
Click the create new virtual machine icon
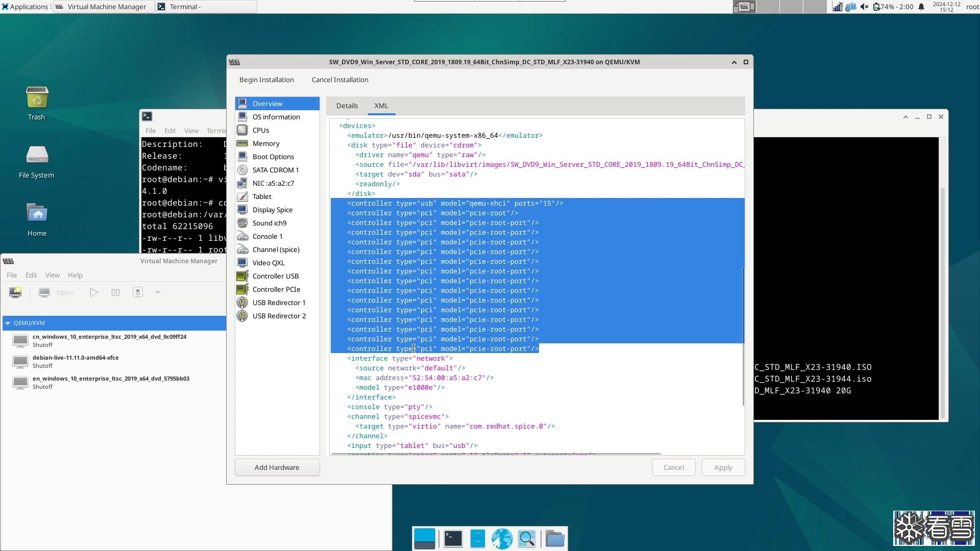coord(15,292)
